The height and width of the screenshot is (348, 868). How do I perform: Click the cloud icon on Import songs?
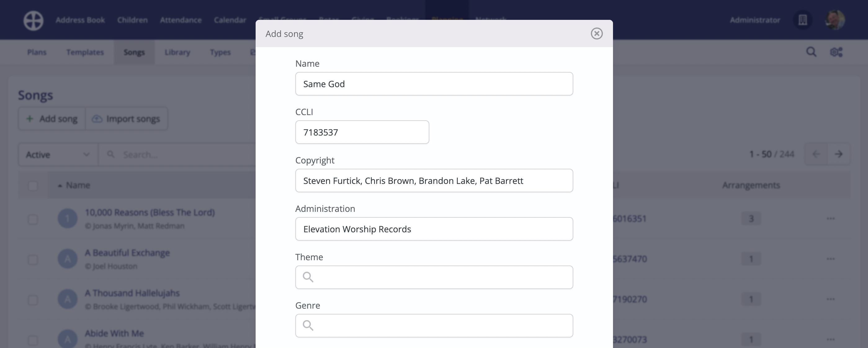(x=97, y=118)
